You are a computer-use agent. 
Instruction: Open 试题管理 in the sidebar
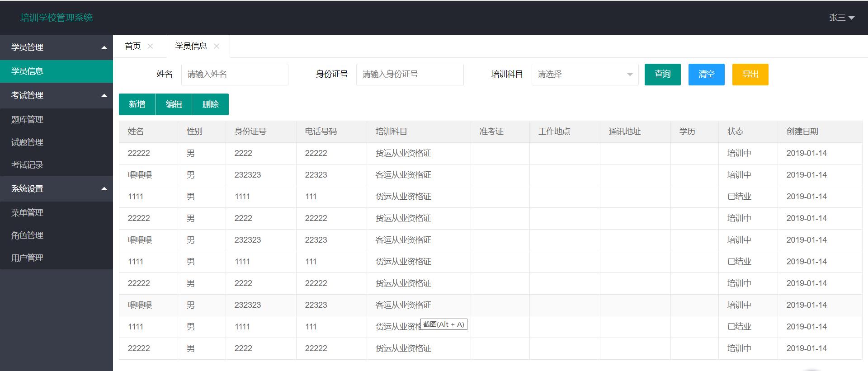pyautogui.click(x=57, y=142)
